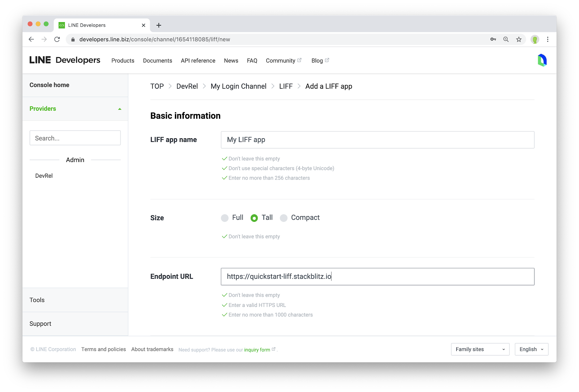Open the Family sites dropdown

(x=480, y=349)
